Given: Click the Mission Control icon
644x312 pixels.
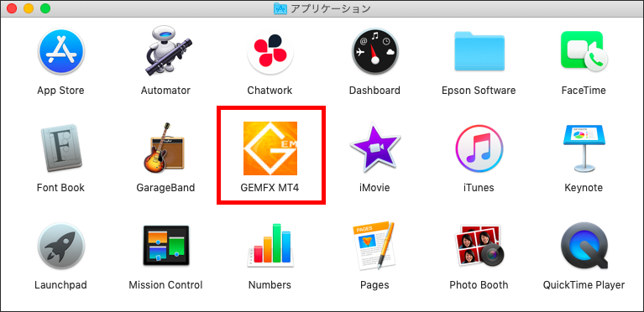Looking at the screenshot, I should coord(166,246).
